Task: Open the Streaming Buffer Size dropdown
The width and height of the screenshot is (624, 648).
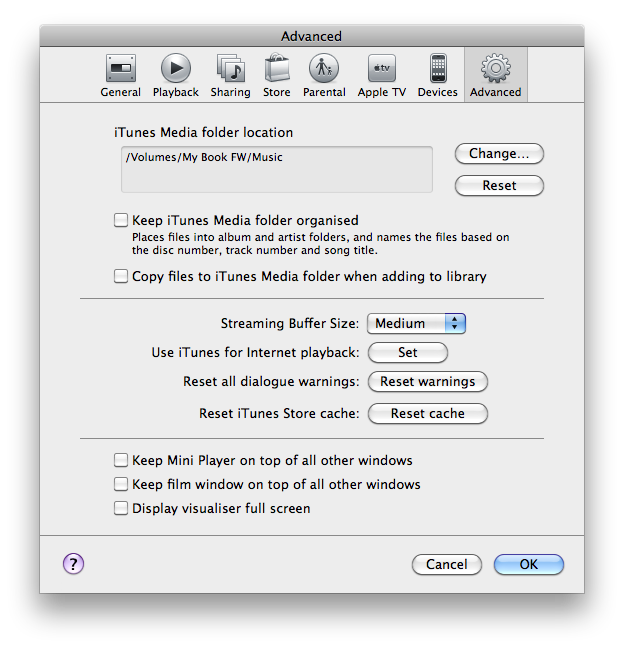Action: [417, 323]
